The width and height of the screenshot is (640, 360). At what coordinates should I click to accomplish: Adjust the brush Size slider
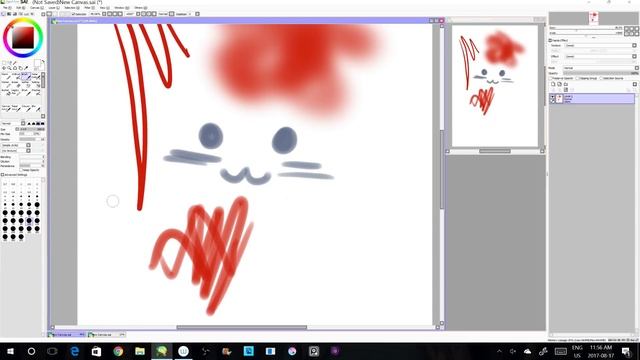pyautogui.click(x=32, y=129)
